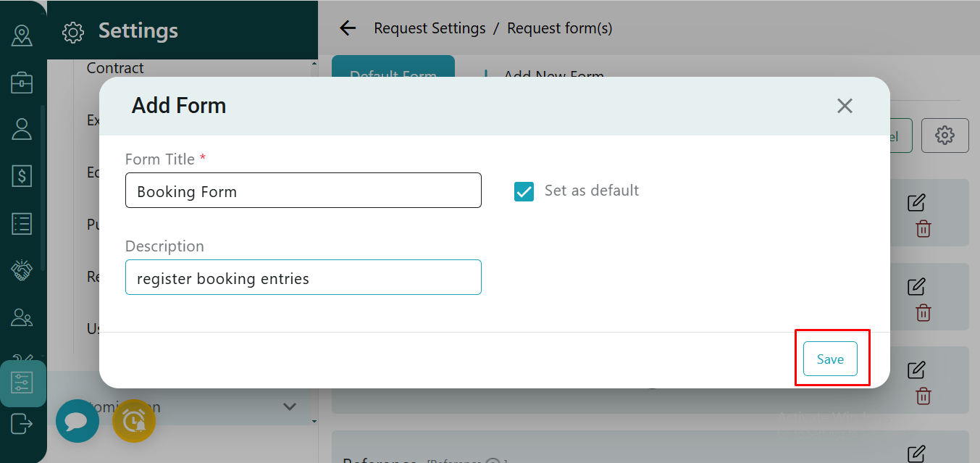Click the yellow alarm clock reminder button
This screenshot has height=463, width=980.
134,421
